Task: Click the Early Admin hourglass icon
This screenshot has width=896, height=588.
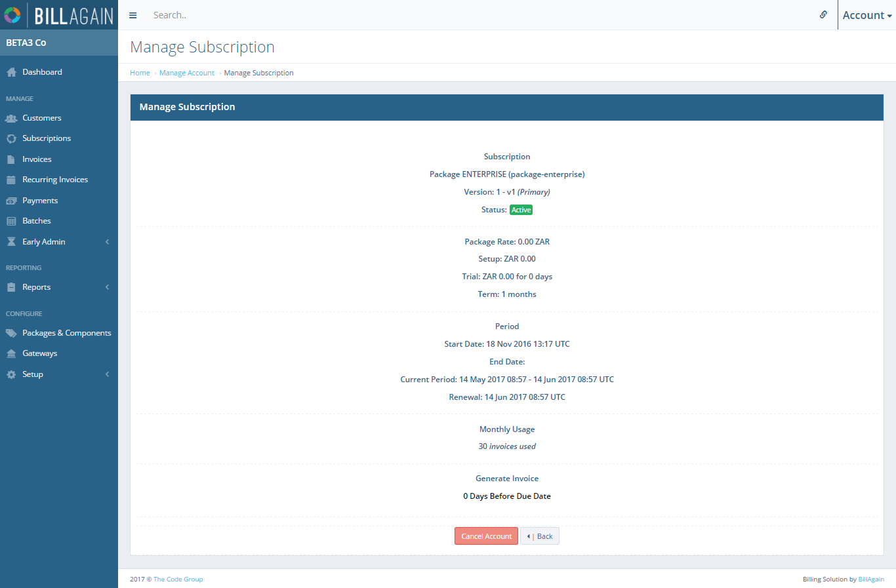Action: [x=11, y=242]
